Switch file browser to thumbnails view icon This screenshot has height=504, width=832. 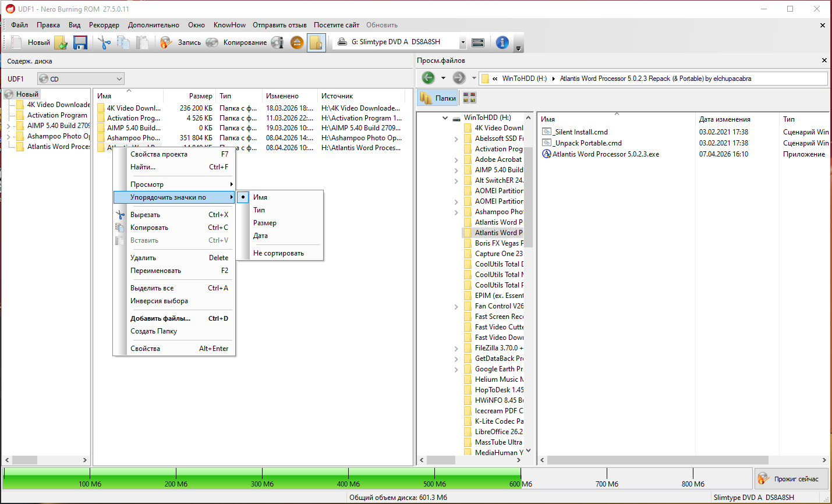(469, 98)
